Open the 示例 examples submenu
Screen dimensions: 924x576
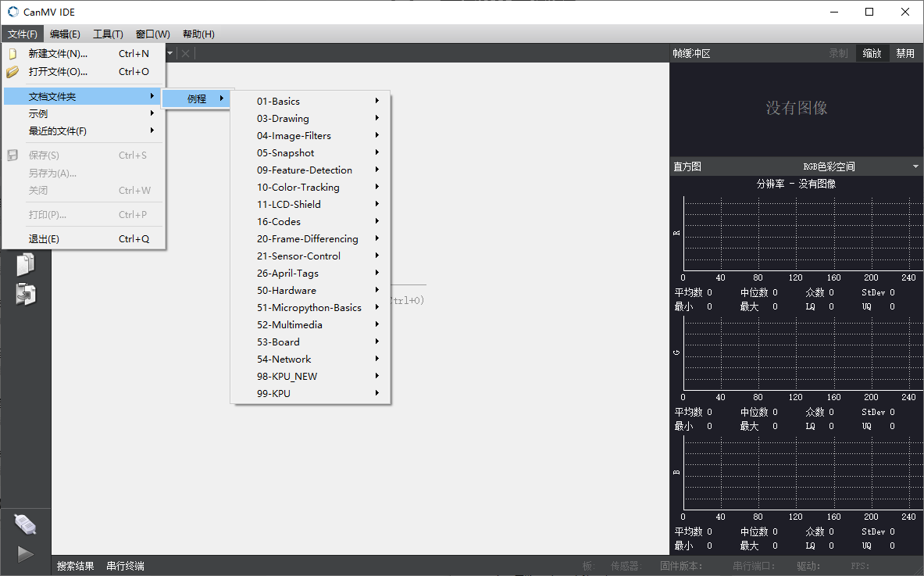pos(83,114)
